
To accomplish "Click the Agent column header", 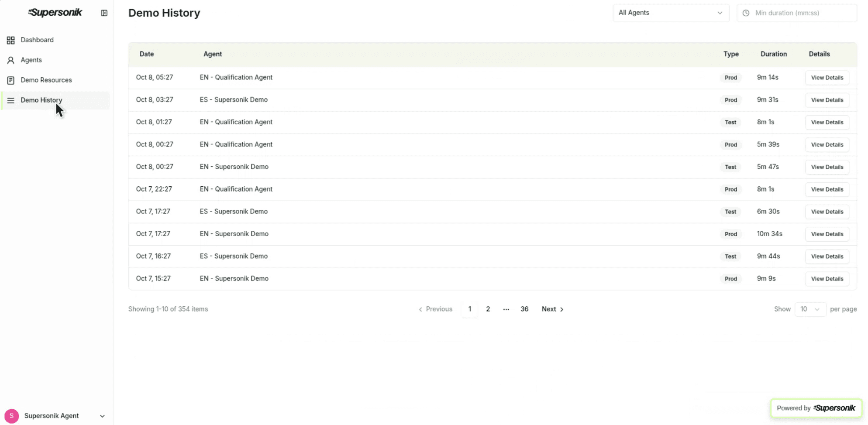I will [213, 54].
